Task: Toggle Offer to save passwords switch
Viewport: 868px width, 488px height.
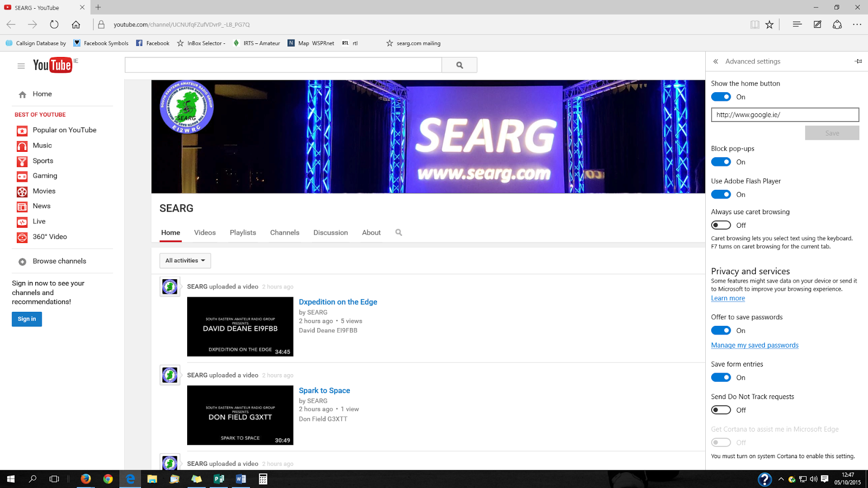Action: [x=721, y=331]
